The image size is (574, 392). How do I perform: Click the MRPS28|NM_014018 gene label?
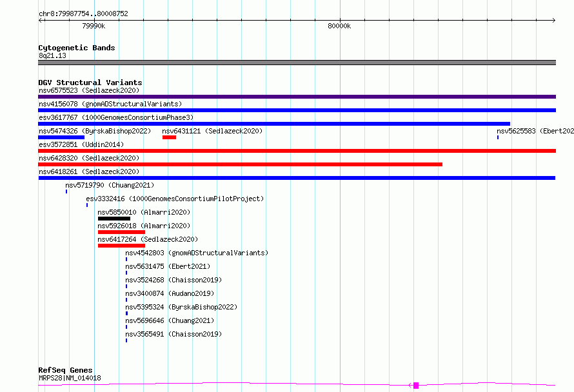coord(70,378)
